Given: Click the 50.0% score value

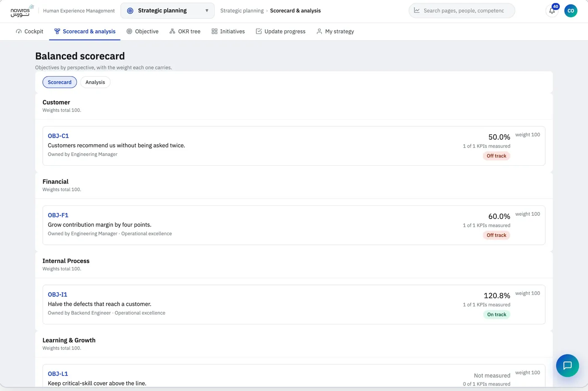Looking at the screenshot, I should click(499, 137).
